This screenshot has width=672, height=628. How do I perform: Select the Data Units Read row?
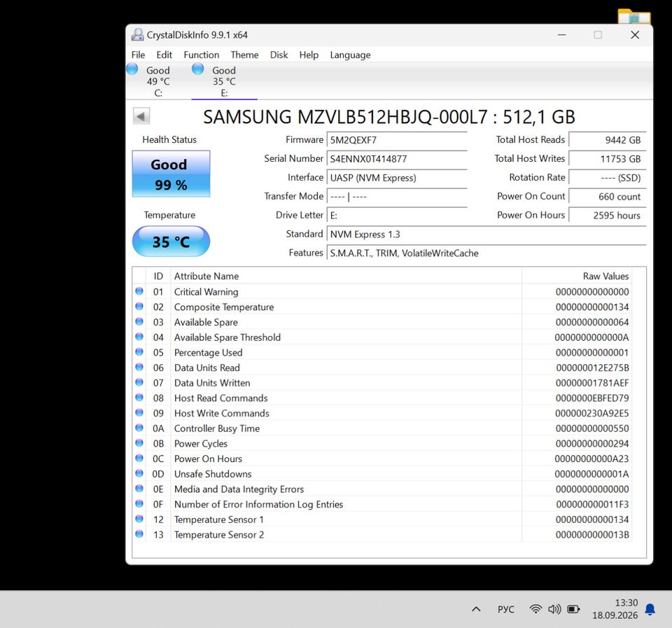pos(382,368)
